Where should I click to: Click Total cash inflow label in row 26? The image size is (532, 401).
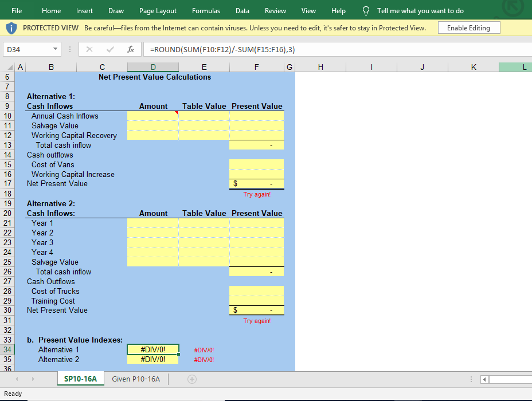pos(64,272)
